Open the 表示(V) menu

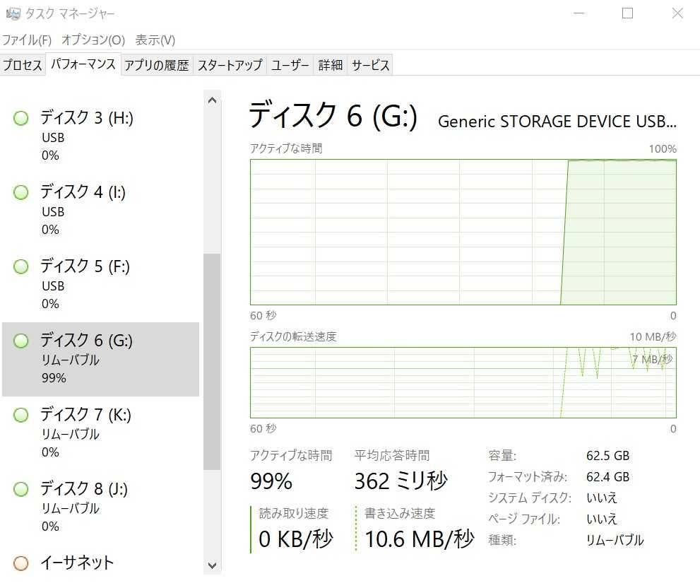[155, 40]
